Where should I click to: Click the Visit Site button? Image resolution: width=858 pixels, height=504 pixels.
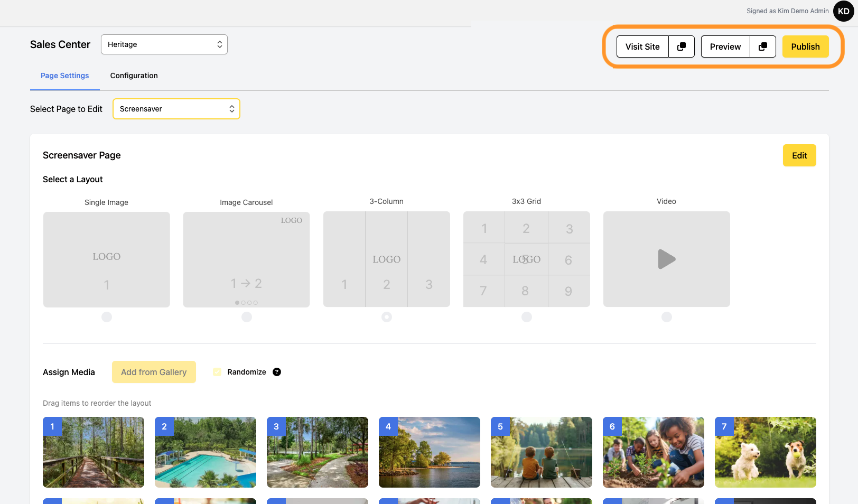click(642, 46)
